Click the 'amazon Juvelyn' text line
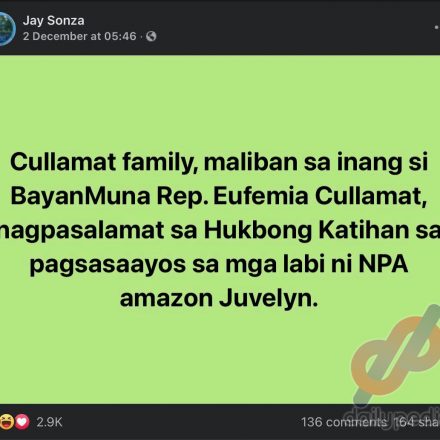This screenshot has width=440, height=440. pos(219,298)
